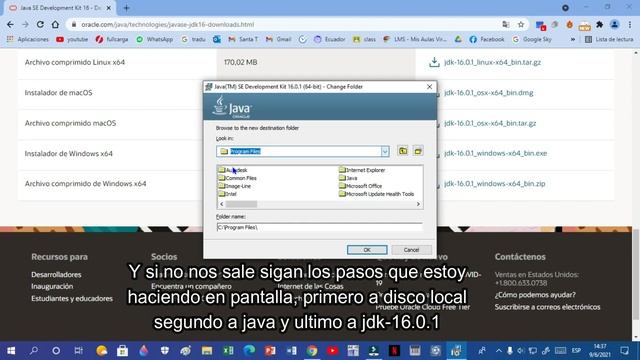Open the Gmail bookmark
Screen dimensions: 640x360
tap(278, 39)
